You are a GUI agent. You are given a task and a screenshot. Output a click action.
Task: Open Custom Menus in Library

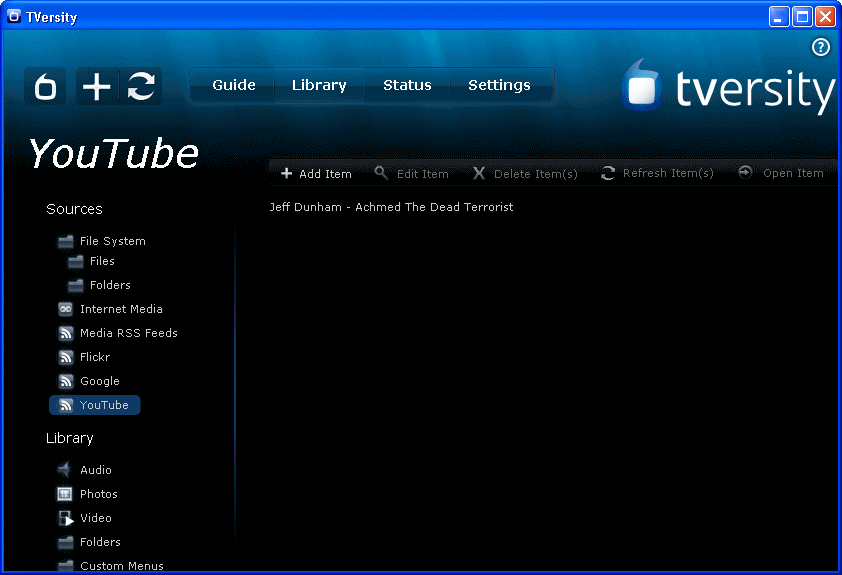click(121, 566)
